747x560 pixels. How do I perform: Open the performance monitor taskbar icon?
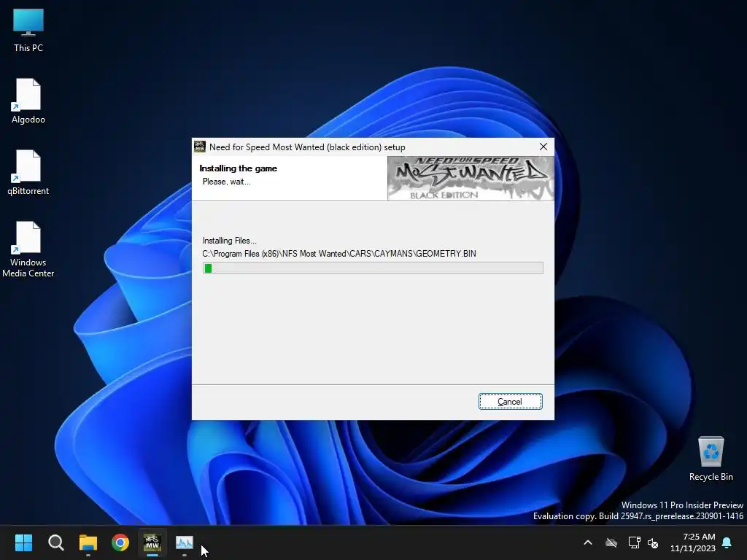coord(185,542)
